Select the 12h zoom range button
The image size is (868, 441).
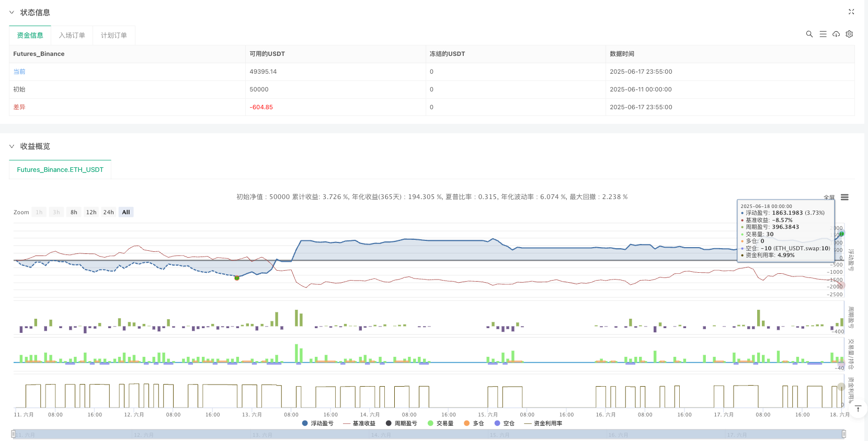(91, 212)
